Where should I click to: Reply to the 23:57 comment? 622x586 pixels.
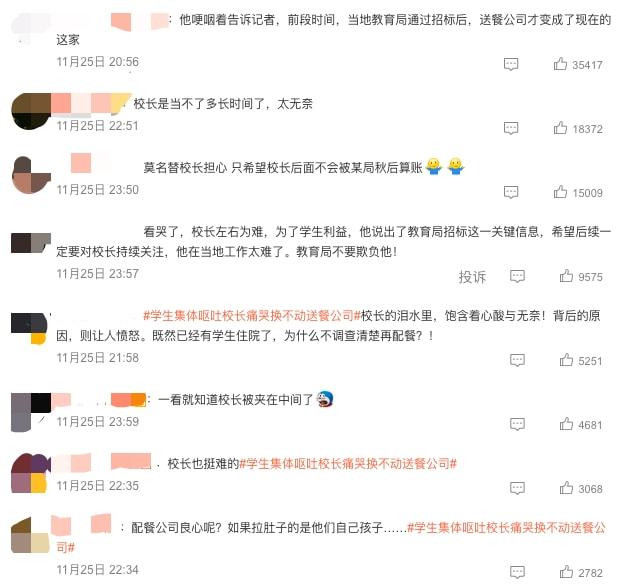pos(517,277)
